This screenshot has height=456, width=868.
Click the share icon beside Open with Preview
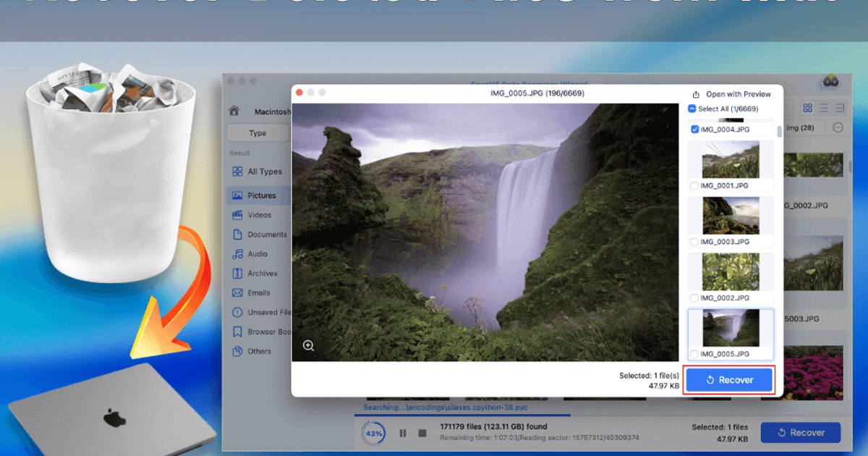point(696,94)
